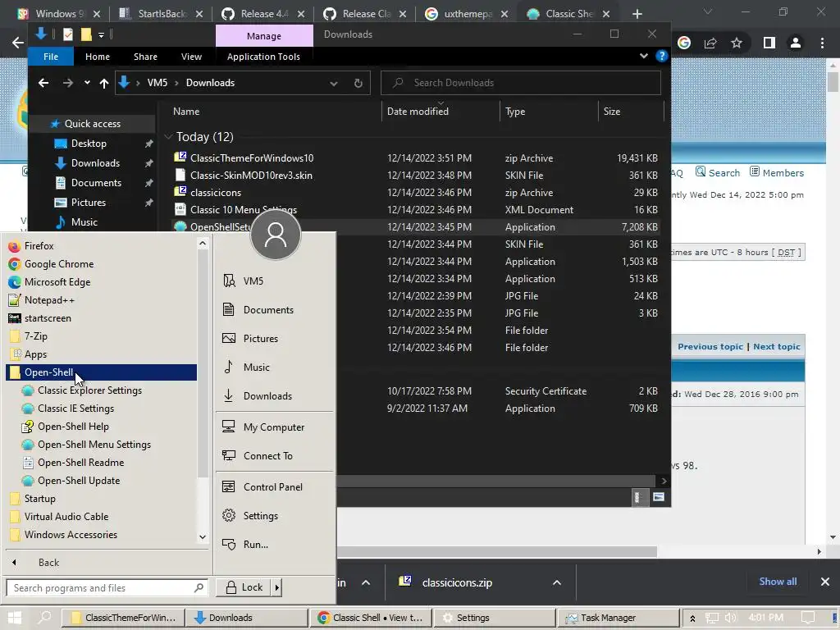
Task: Refresh the Downloads folder view
Action: [358, 83]
